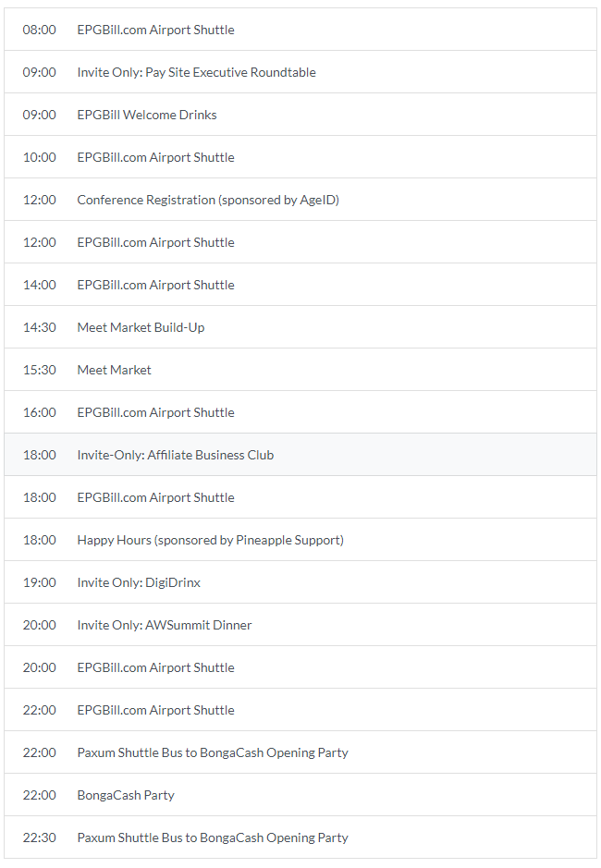This screenshot has height=868, width=601.
Task: Open Invite Only: AWSummit Dinner
Action: pyautogui.click(x=165, y=625)
